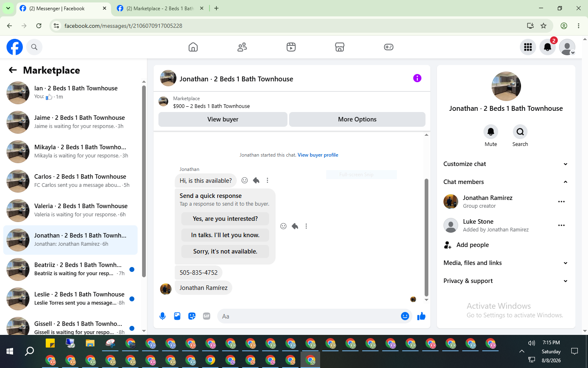Collapse the Chat members section
The image size is (588, 368).
[506, 182]
